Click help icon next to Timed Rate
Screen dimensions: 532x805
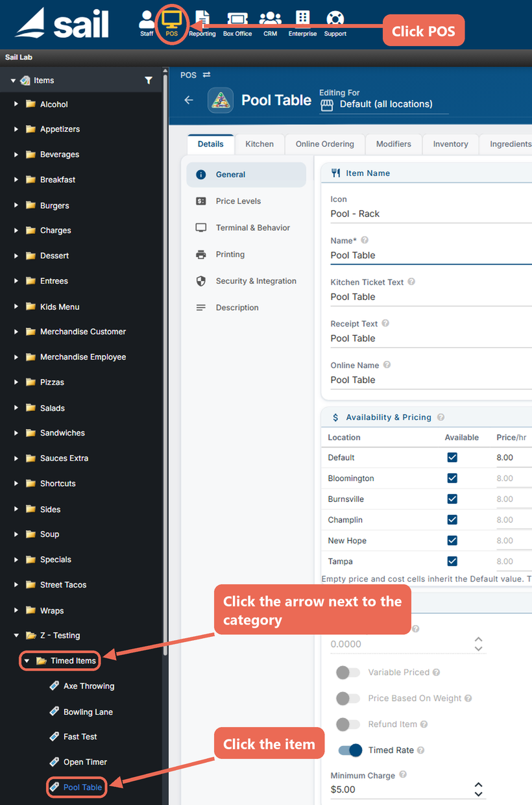(420, 750)
